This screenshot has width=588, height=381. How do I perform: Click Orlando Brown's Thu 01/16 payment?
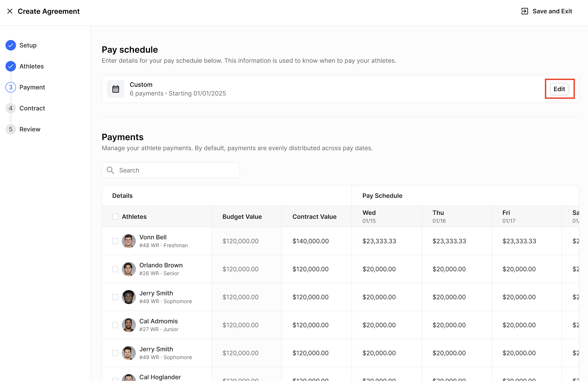pyautogui.click(x=449, y=269)
